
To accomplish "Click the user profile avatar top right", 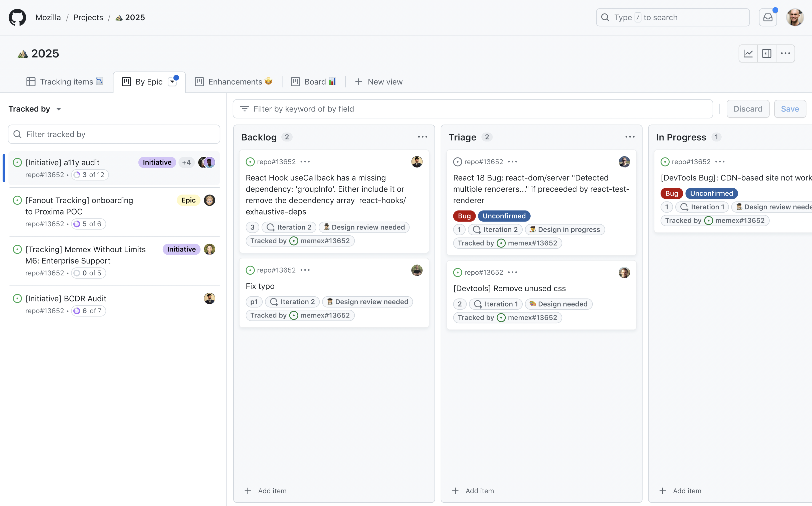I will tap(794, 17).
